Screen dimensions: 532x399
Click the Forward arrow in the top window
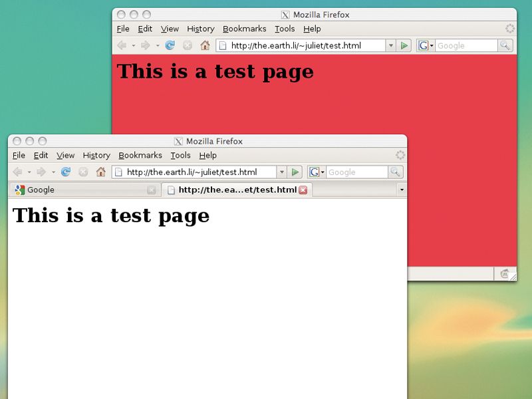click(145, 45)
